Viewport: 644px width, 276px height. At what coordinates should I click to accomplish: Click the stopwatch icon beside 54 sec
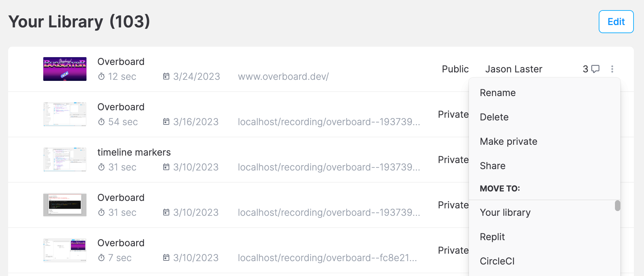pyautogui.click(x=101, y=122)
